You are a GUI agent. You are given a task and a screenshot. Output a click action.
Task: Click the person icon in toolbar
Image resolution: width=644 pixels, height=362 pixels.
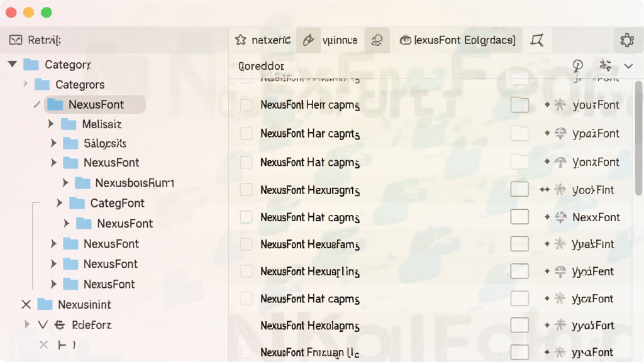coord(377,40)
